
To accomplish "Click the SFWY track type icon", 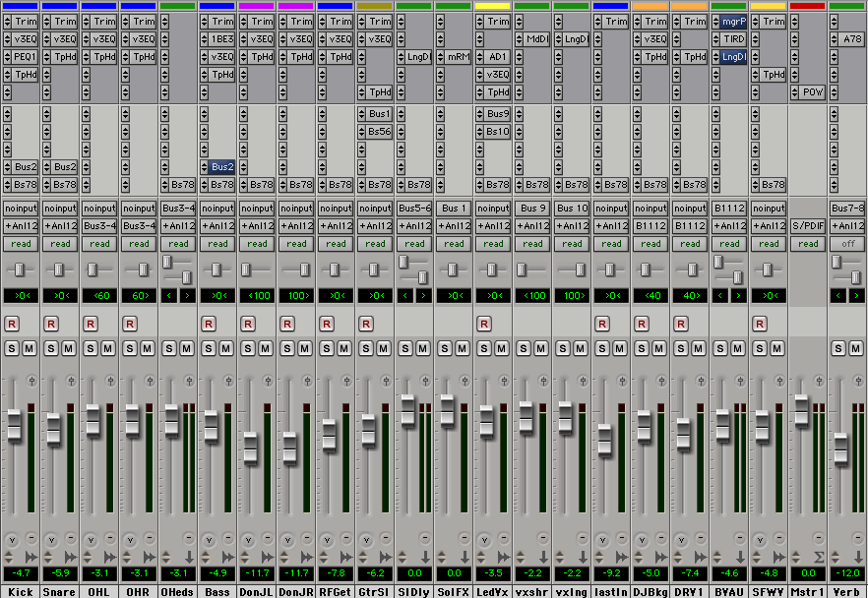I will (x=779, y=557).
